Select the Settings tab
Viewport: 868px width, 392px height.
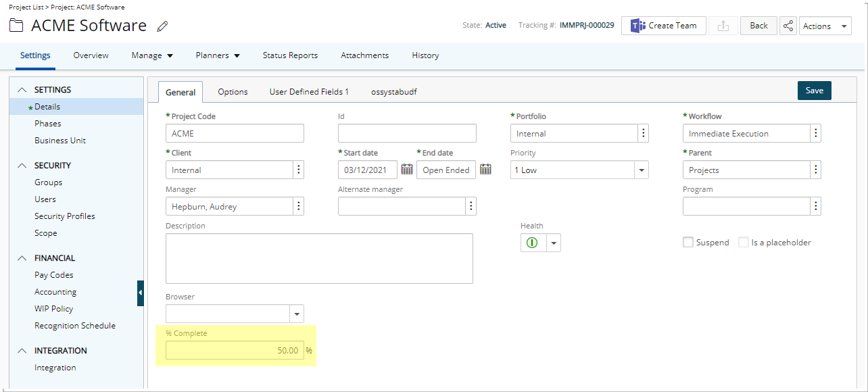click(x=35, y=55)
